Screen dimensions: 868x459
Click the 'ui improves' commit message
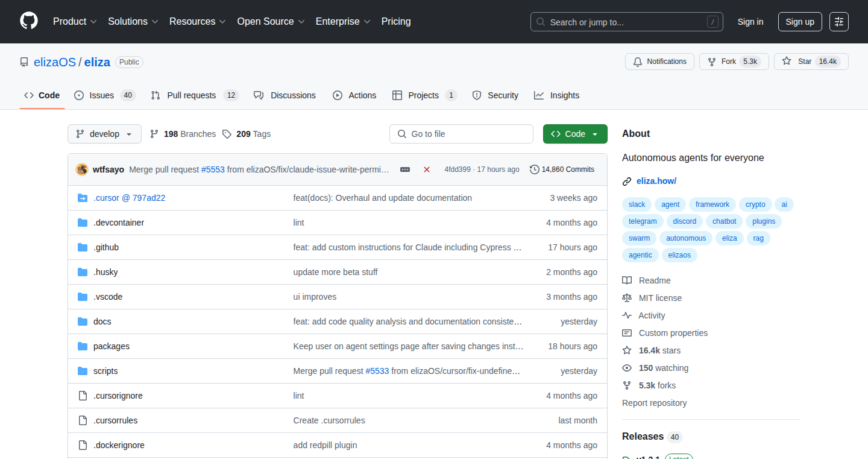pyautogui.click(x=315, y=297)
